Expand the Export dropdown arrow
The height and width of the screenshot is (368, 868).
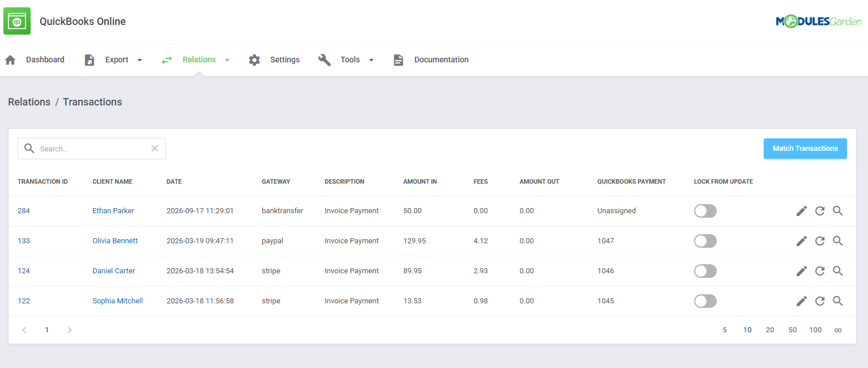(x=139, y=60)
